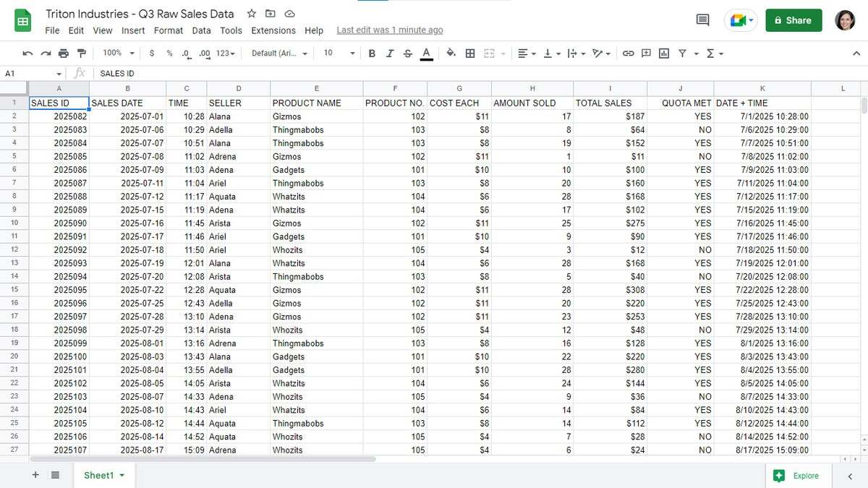This screenshot has height=488, width=868.
Task: Open the Help menu
Action: [314, 30]
